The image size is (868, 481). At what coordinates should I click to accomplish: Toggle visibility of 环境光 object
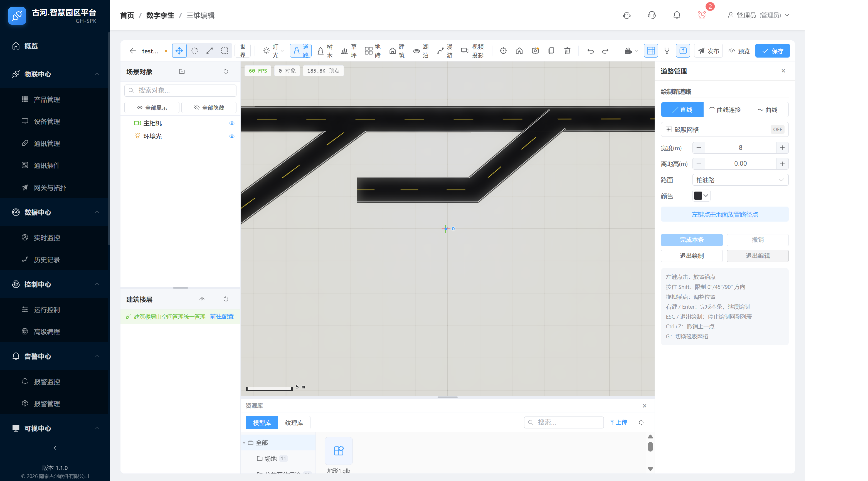[232, 137]
